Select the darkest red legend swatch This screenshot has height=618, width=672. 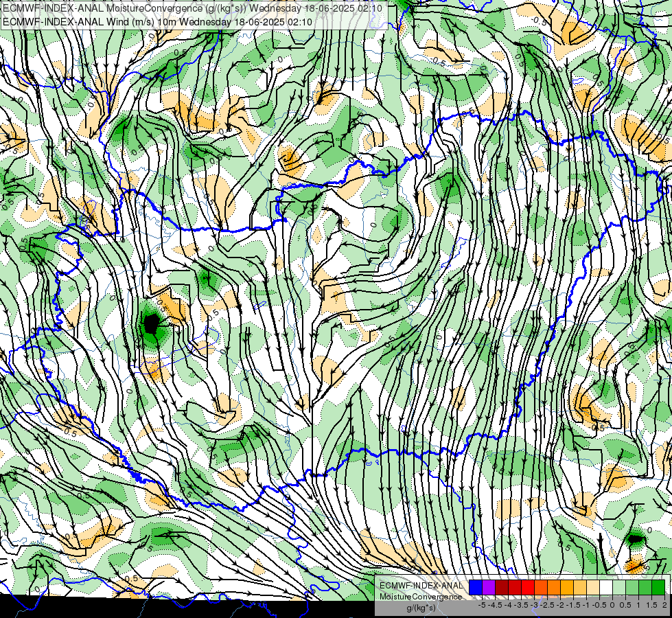tap(502, 587)
